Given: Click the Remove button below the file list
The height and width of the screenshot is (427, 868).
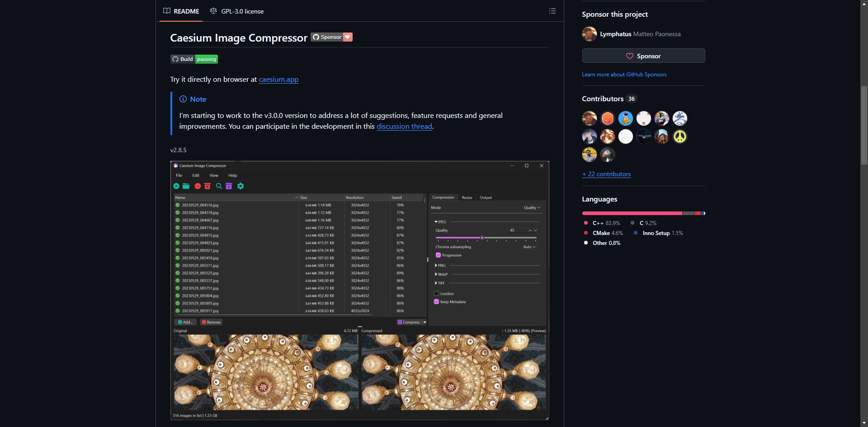Looking at the screenshot, I should [x=211, y=322].
